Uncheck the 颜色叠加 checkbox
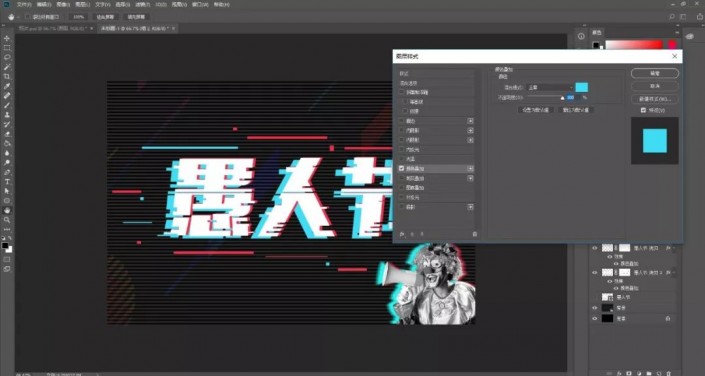 [x=402, y=168]
